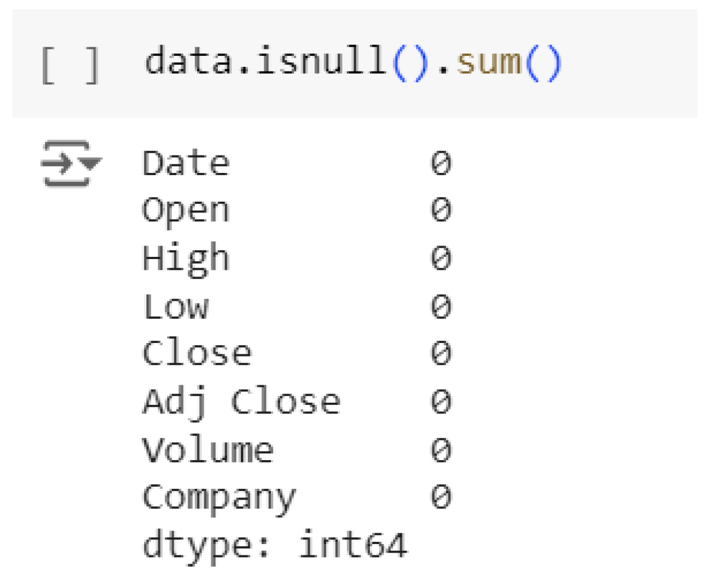This screenshot has width=714, height=588.
Task: Select the Open row label in output
Action: coord(186,211)
